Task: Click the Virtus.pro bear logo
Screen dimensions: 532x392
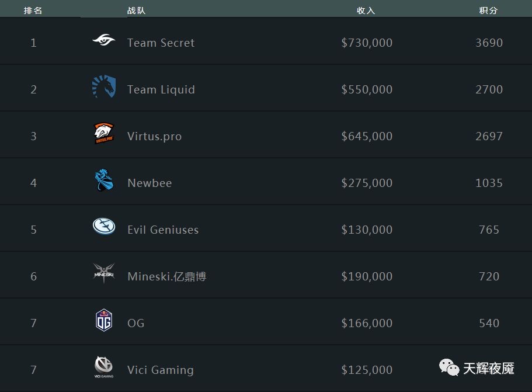Action: [x=104, y=133]
